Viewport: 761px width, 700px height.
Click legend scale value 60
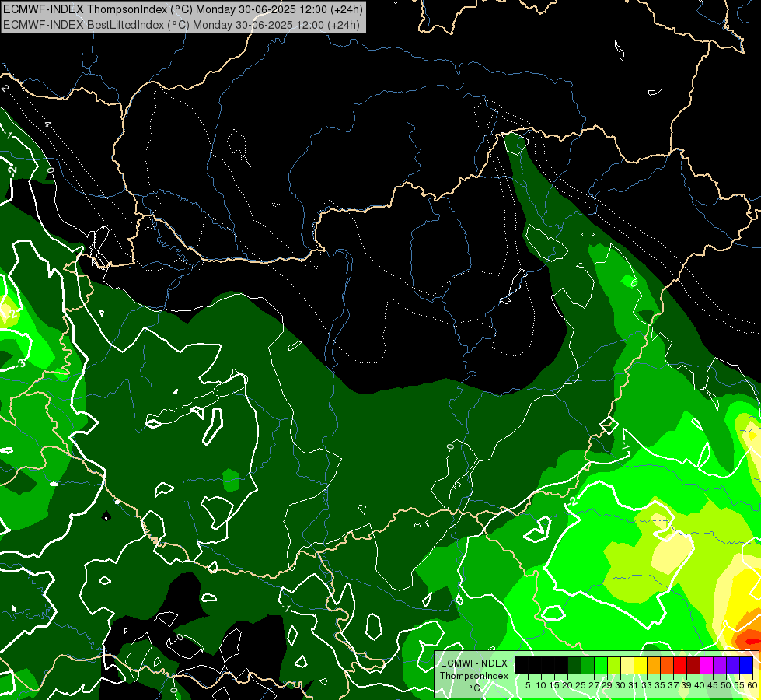click(752, 685)
